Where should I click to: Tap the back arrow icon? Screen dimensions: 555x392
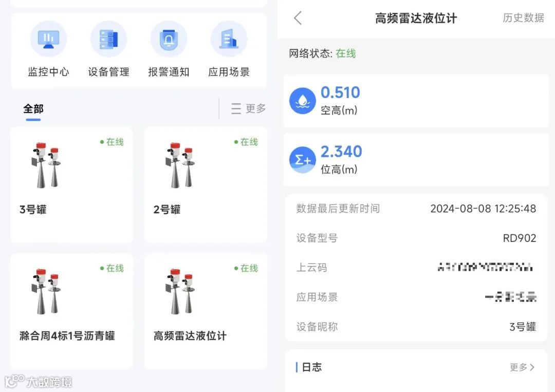click(x=298, y=18)
